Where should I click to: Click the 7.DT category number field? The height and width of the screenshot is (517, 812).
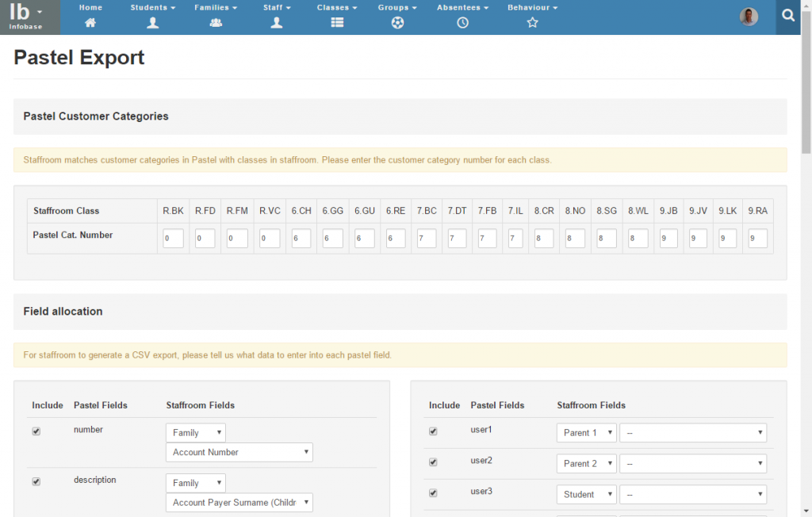[x=458, y=239]
